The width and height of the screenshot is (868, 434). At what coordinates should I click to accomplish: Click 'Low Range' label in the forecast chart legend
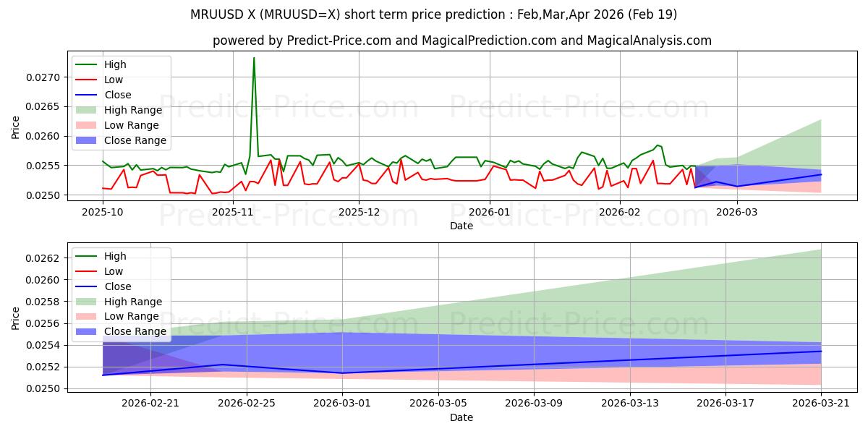[x=132, y=317]
